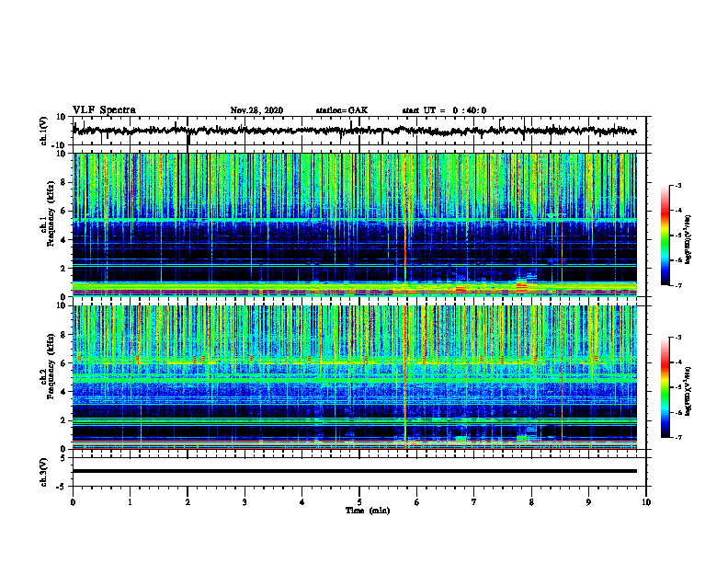
Task: Select the date text "Nov.28, 2020"
Action: coord(256,110)
